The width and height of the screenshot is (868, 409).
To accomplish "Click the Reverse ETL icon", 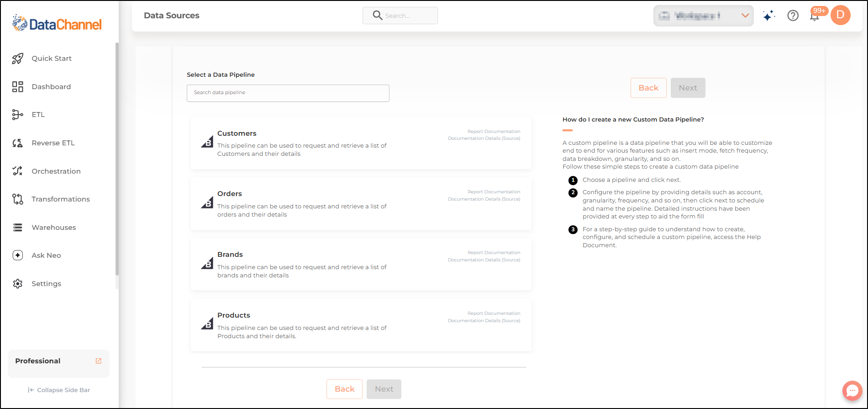I will pos(17,143).
